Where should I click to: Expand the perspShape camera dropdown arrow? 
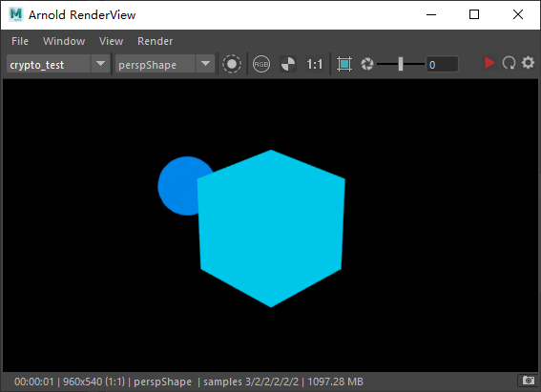(x=206, y=64)
